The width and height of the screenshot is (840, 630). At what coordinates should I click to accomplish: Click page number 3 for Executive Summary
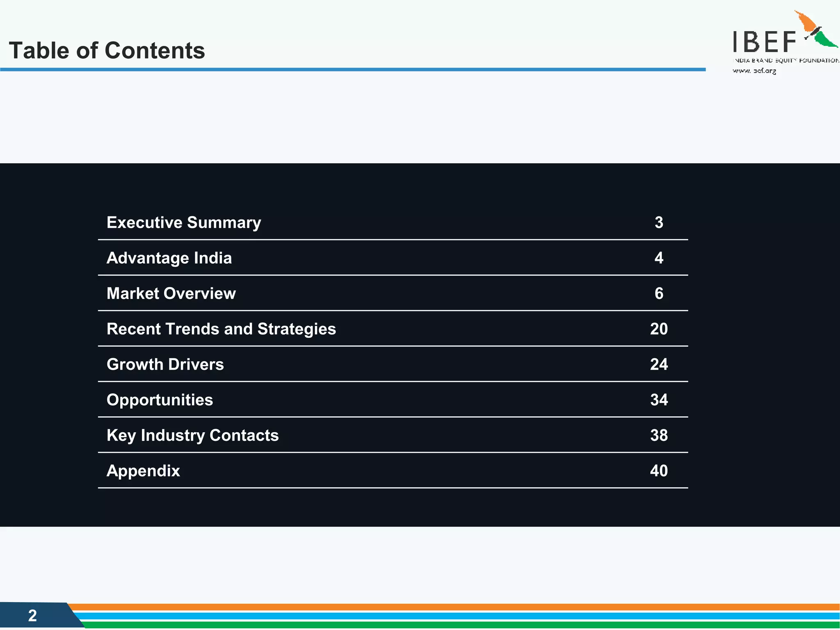(x=659, y=222)
